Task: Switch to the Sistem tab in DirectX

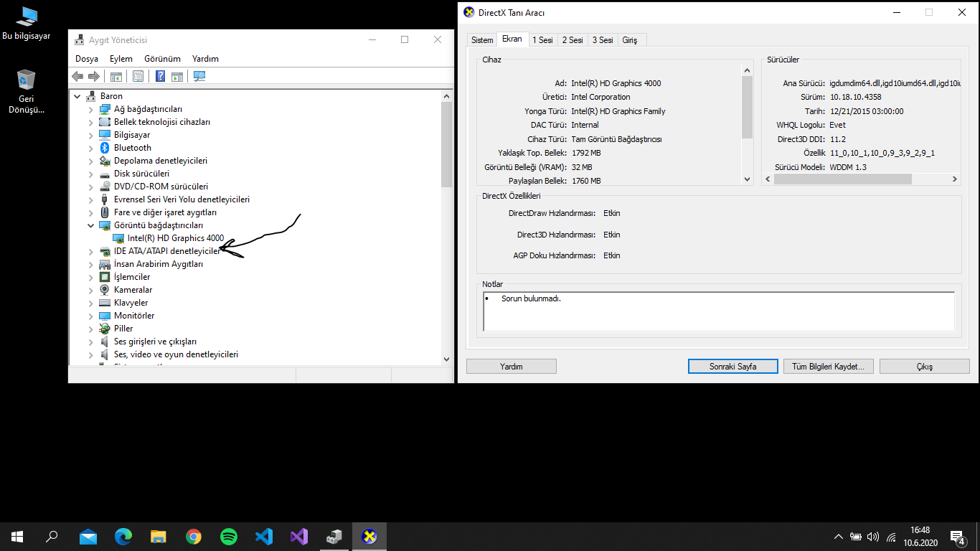Action: (x=482, y=40)
